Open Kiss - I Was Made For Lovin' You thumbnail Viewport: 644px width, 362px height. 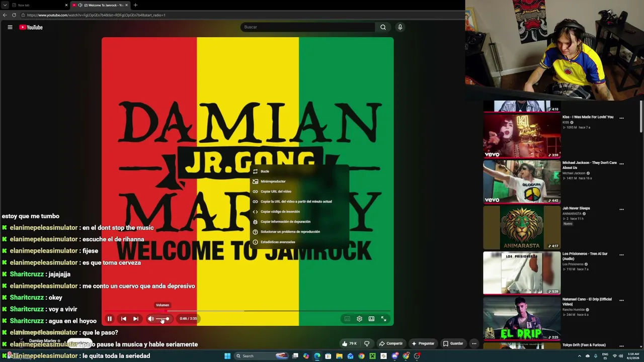(522, 136)
